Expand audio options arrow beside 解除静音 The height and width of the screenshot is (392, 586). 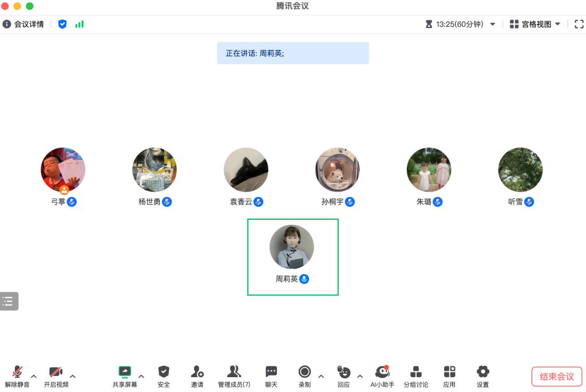(34, 377)
